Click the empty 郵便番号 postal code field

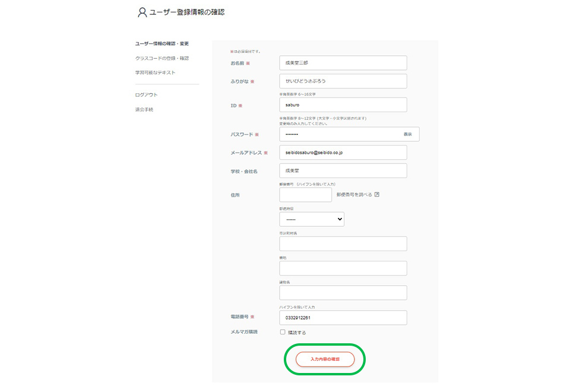tap(305, 194)
